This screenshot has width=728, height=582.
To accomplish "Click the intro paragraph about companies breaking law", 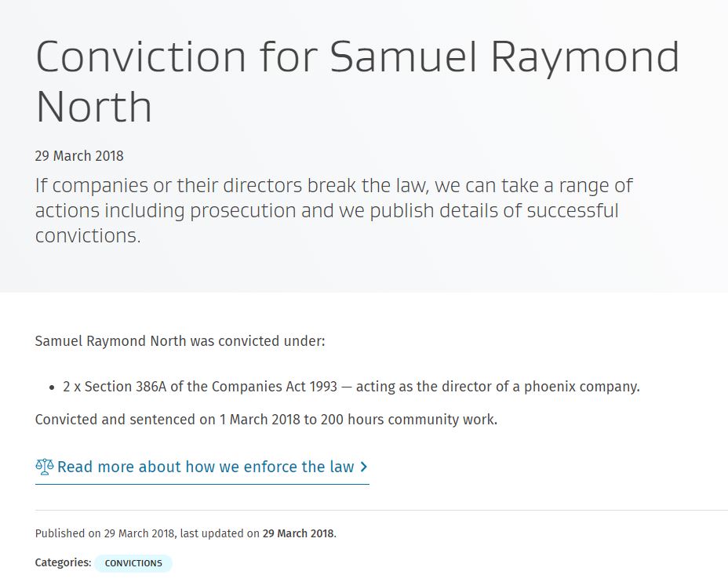I will point(334,210).
